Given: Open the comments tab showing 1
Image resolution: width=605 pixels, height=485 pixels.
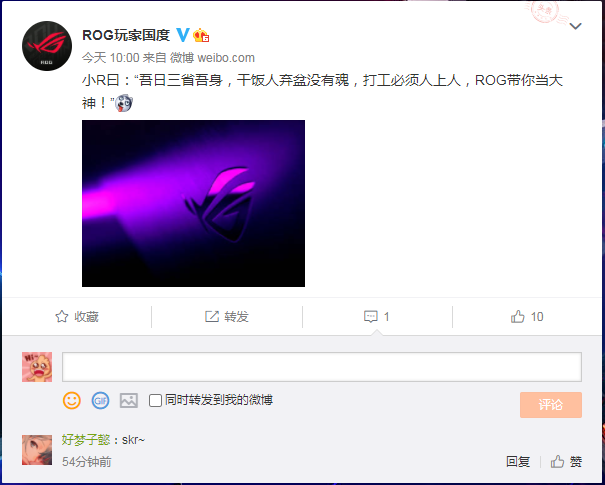Looking at the screenshot, I should point(377,316).
